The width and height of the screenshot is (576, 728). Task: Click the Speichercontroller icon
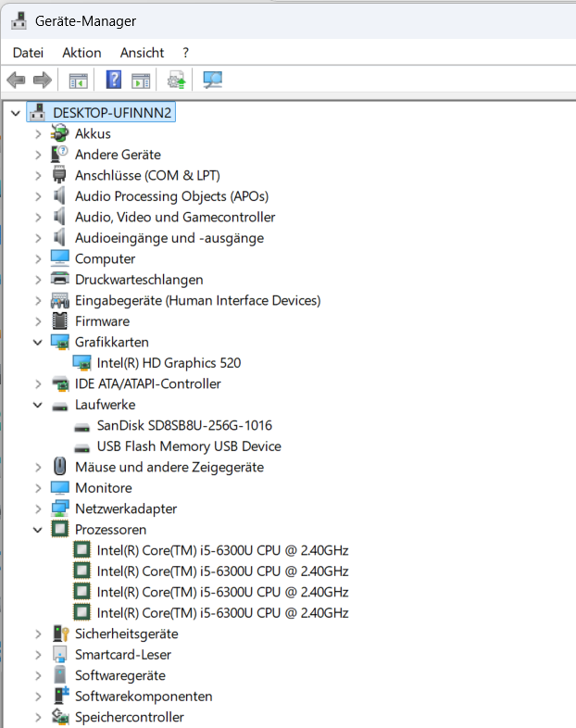[x=60, y=717]
